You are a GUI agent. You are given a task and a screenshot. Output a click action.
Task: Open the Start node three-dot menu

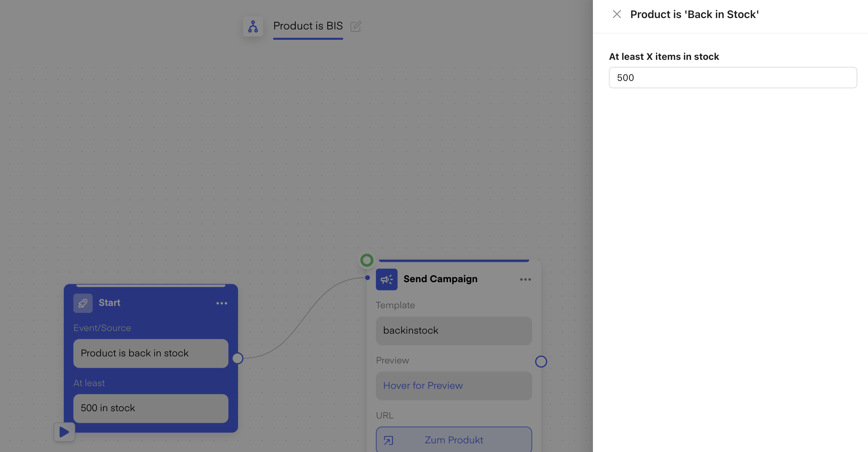tap(221, 303)
